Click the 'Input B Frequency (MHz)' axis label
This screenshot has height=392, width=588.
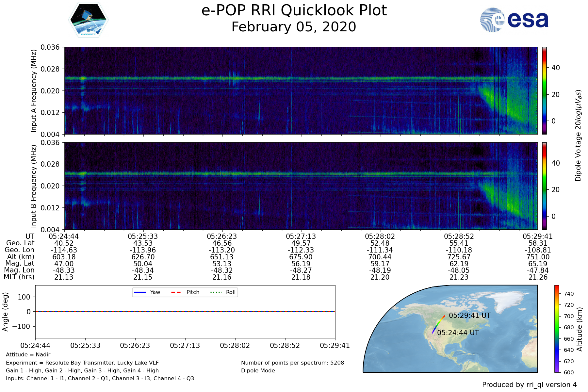[x=34, y=186]
